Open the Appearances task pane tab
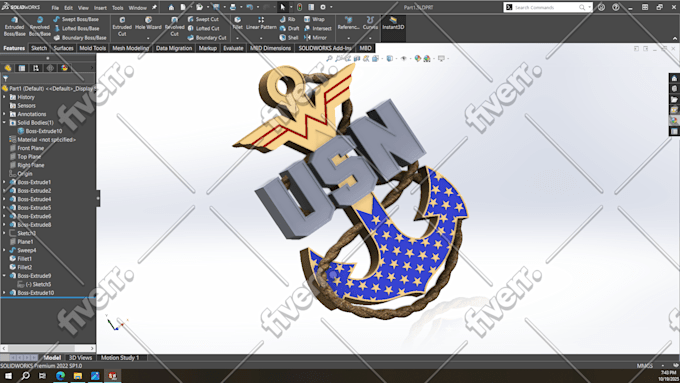680x383 pixels. (x=674, y=120)
